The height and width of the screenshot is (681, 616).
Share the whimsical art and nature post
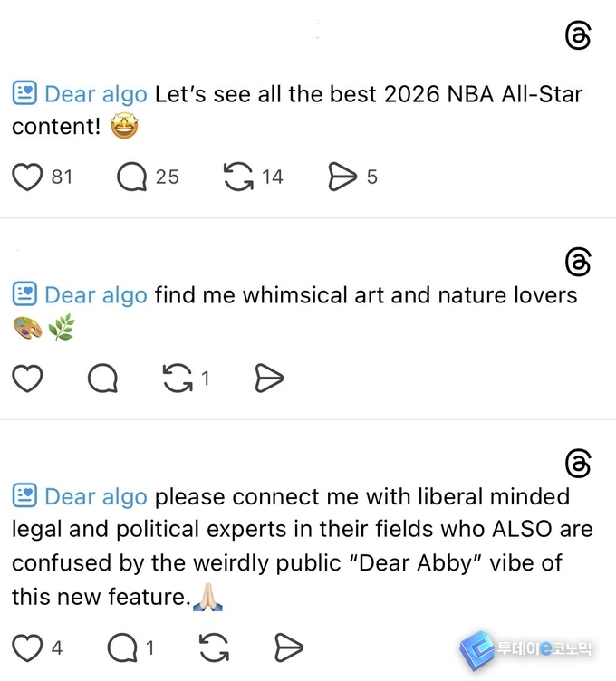[x=269, y=379]
